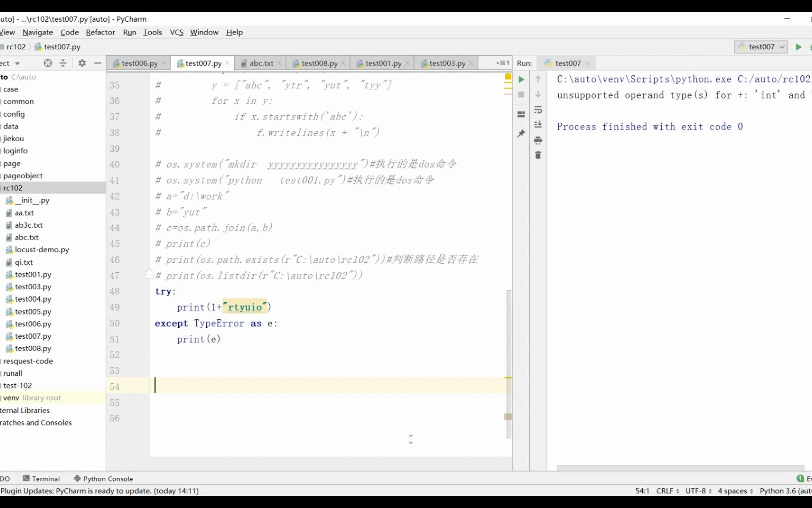Open the Python Console tool window
This screenshot has height=508, width=812.
[x=103, y=479]
